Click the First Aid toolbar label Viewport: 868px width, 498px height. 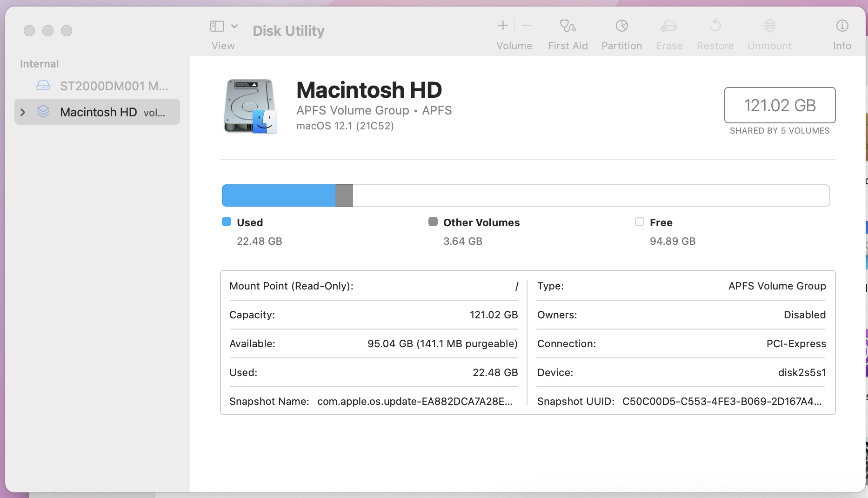[568, 46]
